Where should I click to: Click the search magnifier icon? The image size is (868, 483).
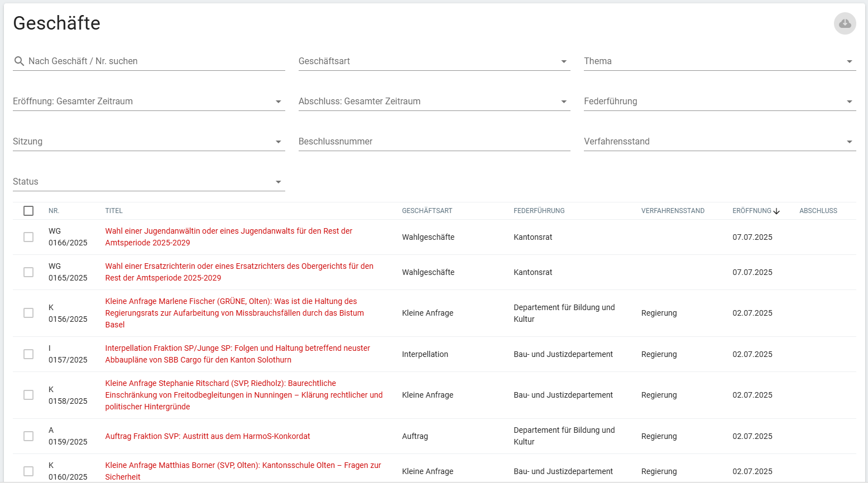click(x=19, y=61)
